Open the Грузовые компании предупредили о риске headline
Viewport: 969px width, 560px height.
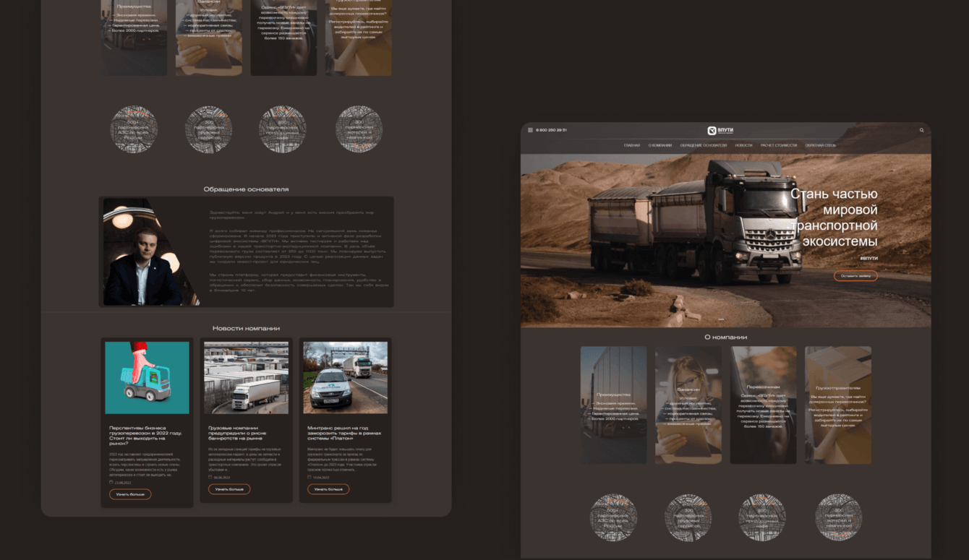[237, 433]
